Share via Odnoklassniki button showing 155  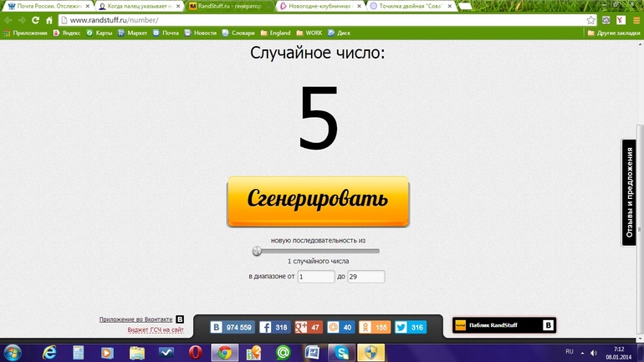tap(374, 327)
